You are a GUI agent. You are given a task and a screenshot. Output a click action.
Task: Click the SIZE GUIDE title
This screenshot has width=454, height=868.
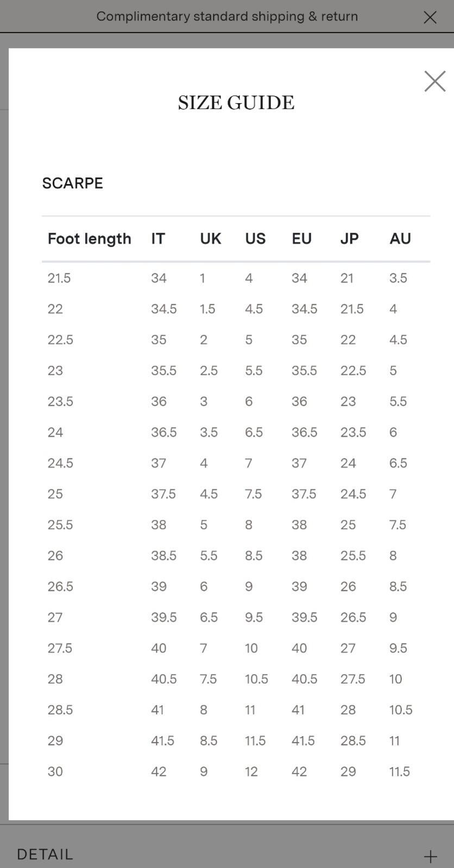tap(236, 103)
